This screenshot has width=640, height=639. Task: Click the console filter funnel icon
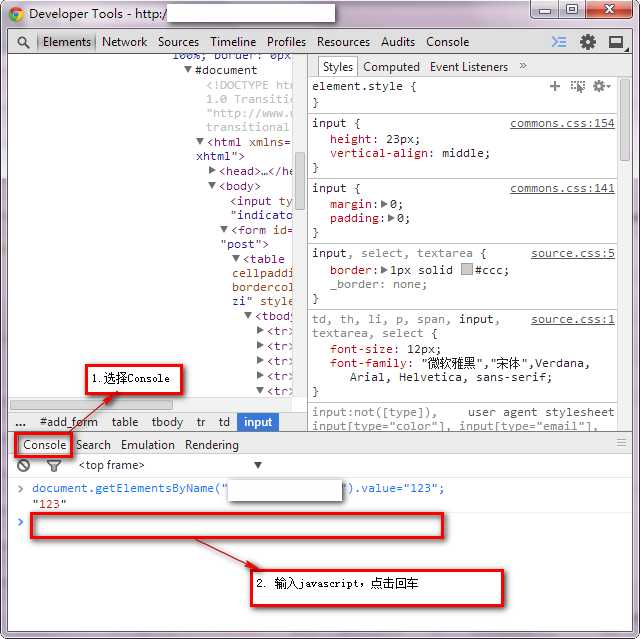pyautogui.click(x=53, y=466)
